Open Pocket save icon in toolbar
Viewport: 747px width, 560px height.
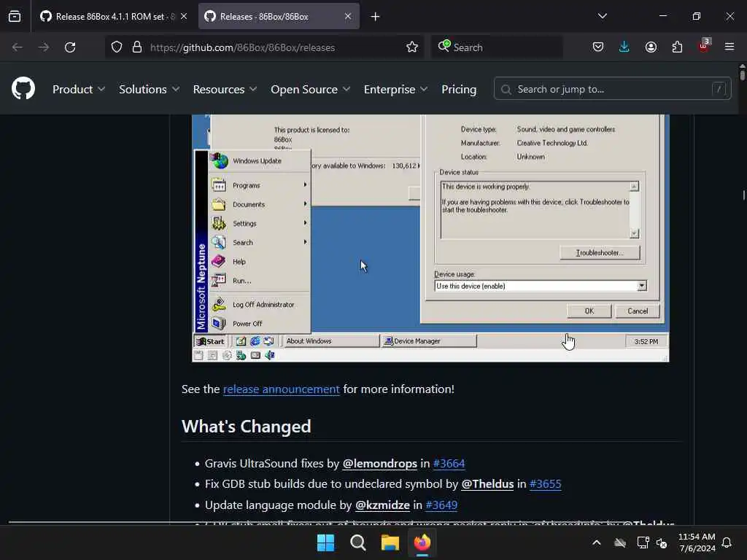click(598, 47)
